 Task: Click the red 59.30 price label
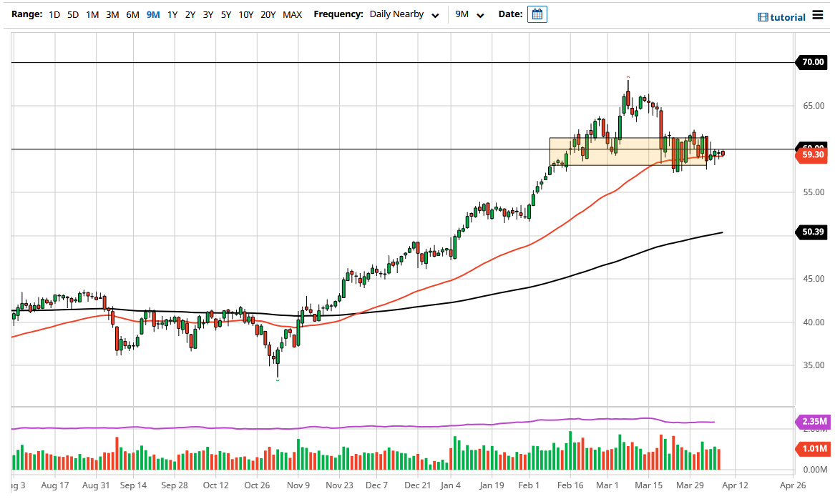pyautogui.click(x=812, y=154)
